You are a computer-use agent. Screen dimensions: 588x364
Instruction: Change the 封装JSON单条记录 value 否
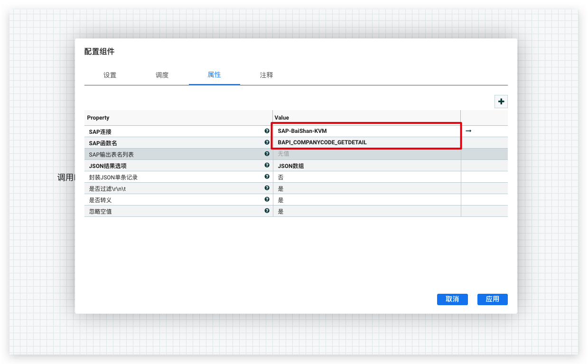point(365,177)
